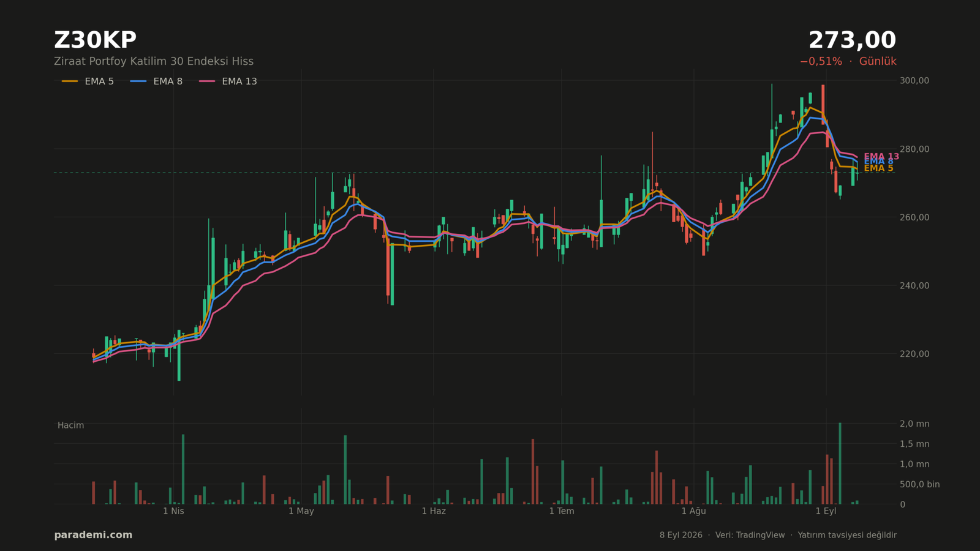Click the last price 273,00
Viewport: 980px width, 551px height.
[852, 40]
